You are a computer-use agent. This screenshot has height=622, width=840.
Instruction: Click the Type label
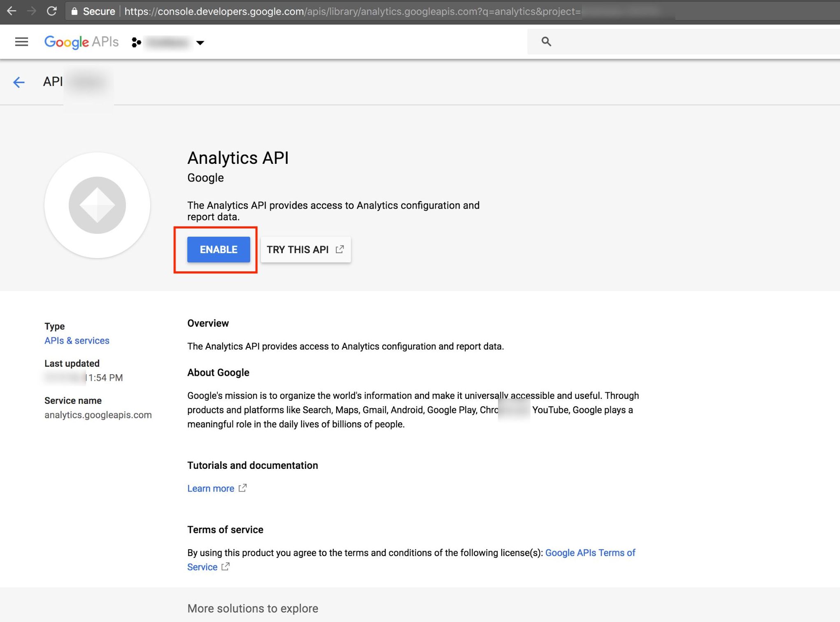point(54,326)
